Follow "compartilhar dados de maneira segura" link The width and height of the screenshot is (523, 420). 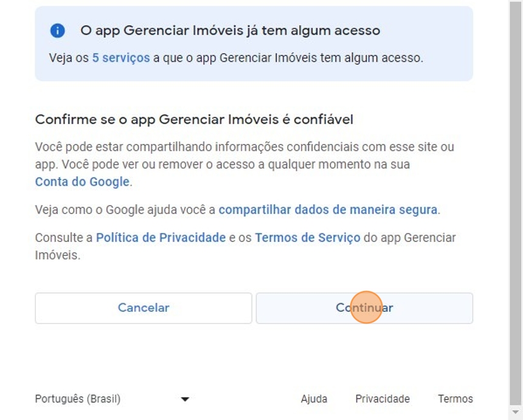(x=328, y=210)
